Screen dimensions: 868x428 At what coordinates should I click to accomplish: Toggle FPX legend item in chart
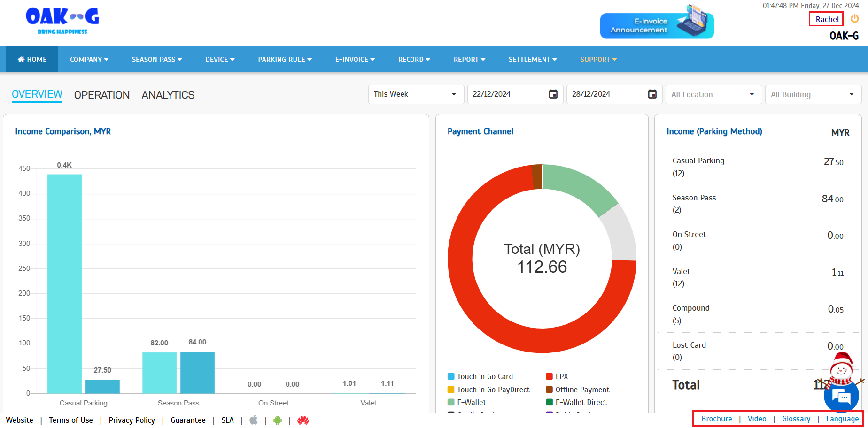click(561, 376)
